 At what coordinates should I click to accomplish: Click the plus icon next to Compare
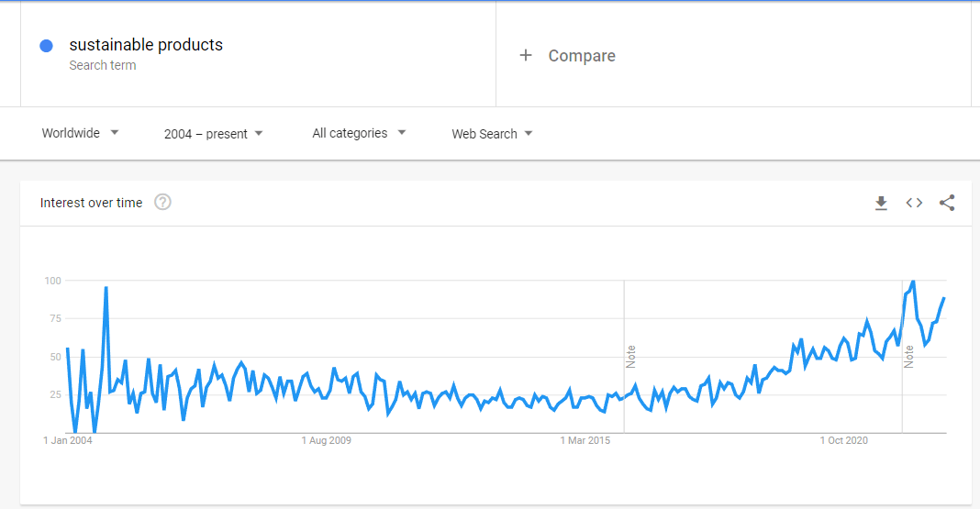pyautogui.click(x=526, y=56)
